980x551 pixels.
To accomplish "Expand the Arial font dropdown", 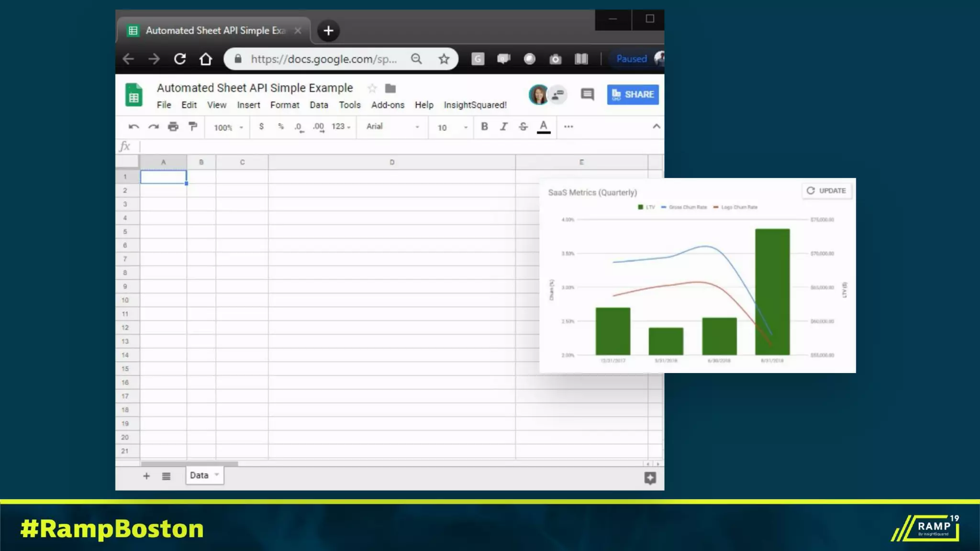I will click(392, 127).
